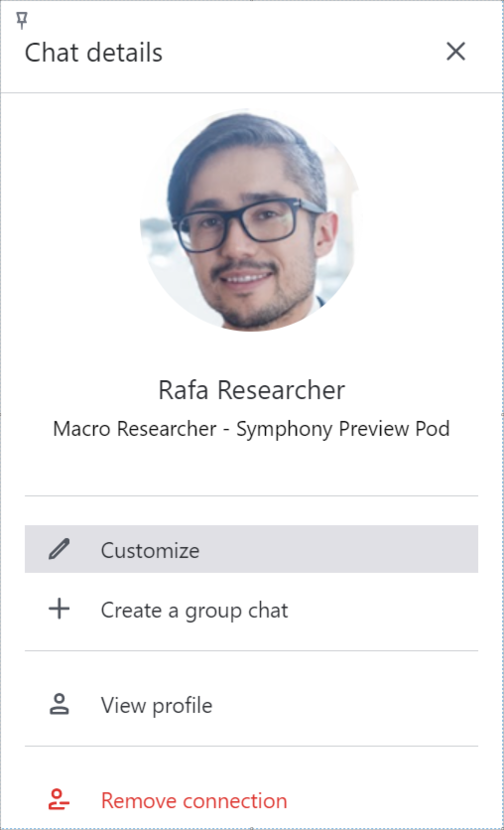
Task: Click the red remove-user icon
Action: 60,800
